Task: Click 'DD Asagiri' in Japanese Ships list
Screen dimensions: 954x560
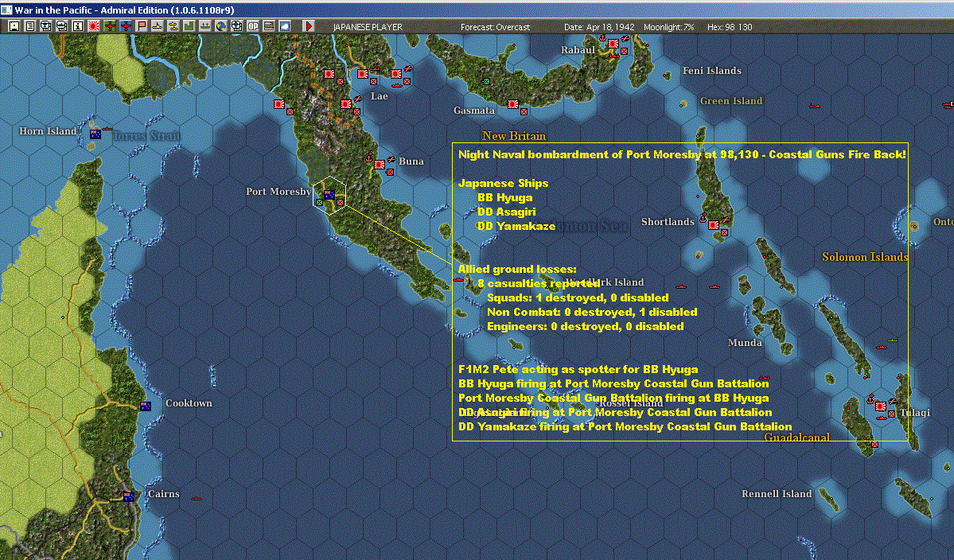Action: [506, 212]
